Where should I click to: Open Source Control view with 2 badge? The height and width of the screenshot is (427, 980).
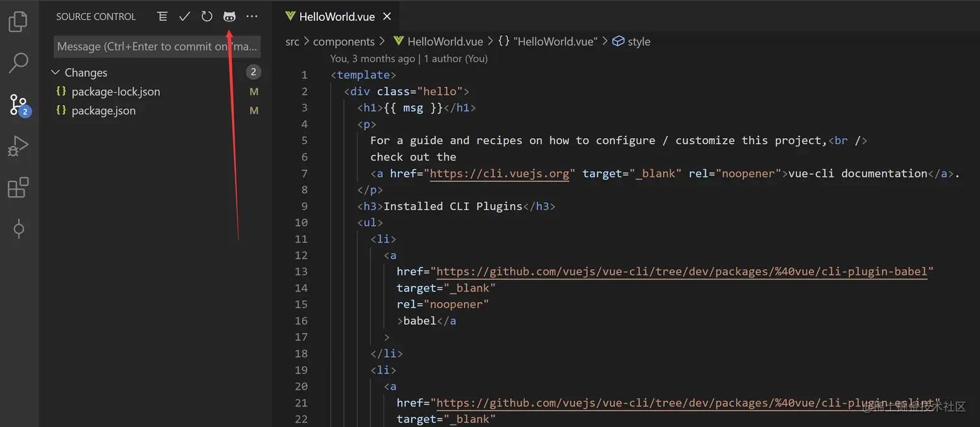19,104
